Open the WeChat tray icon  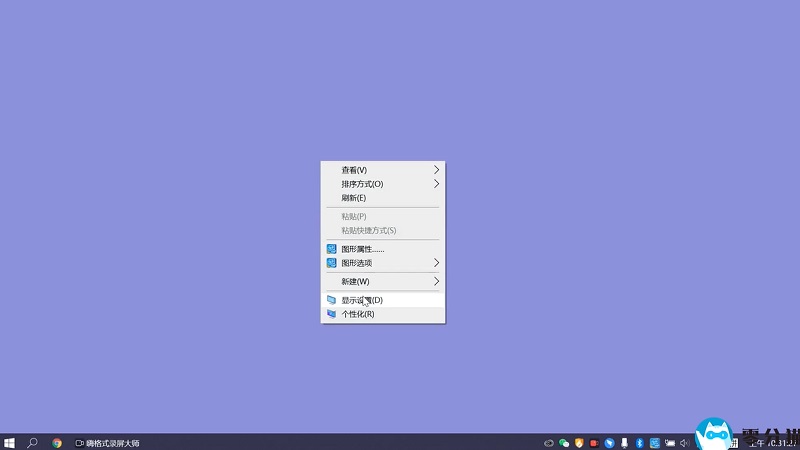click(x=564, y=442)
